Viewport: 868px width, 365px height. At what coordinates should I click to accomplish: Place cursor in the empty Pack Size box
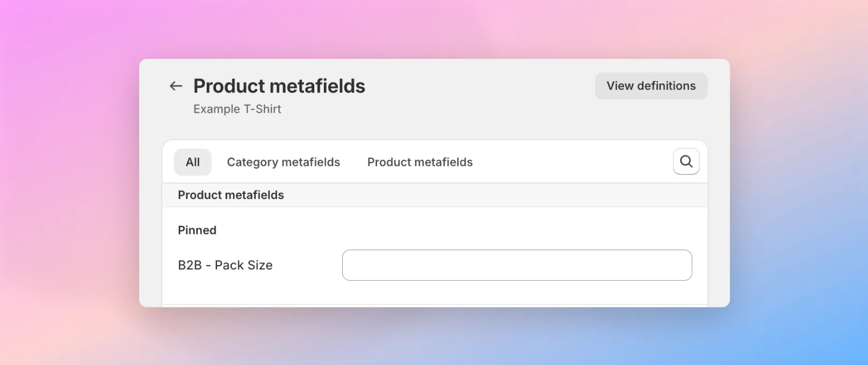click(x=517, y=265)
